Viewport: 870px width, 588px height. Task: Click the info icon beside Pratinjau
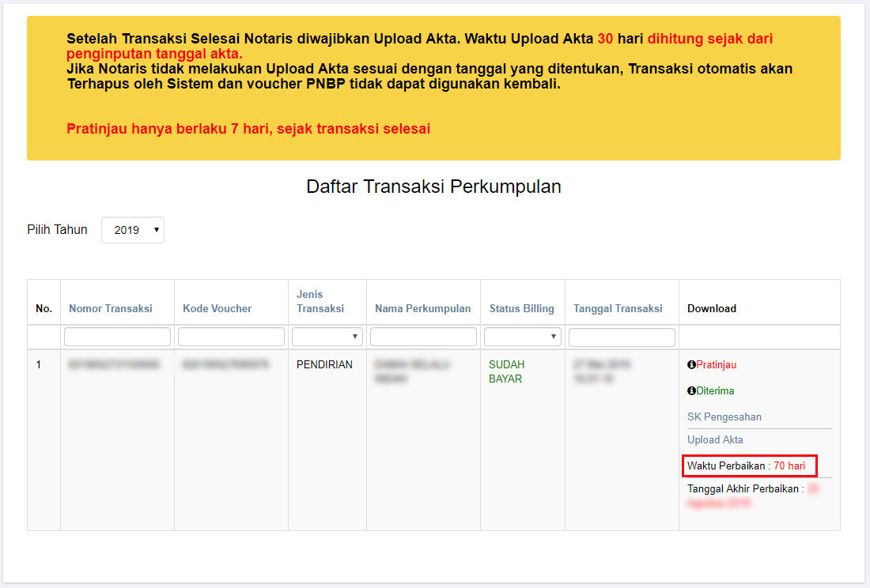[x=691, y=365]
